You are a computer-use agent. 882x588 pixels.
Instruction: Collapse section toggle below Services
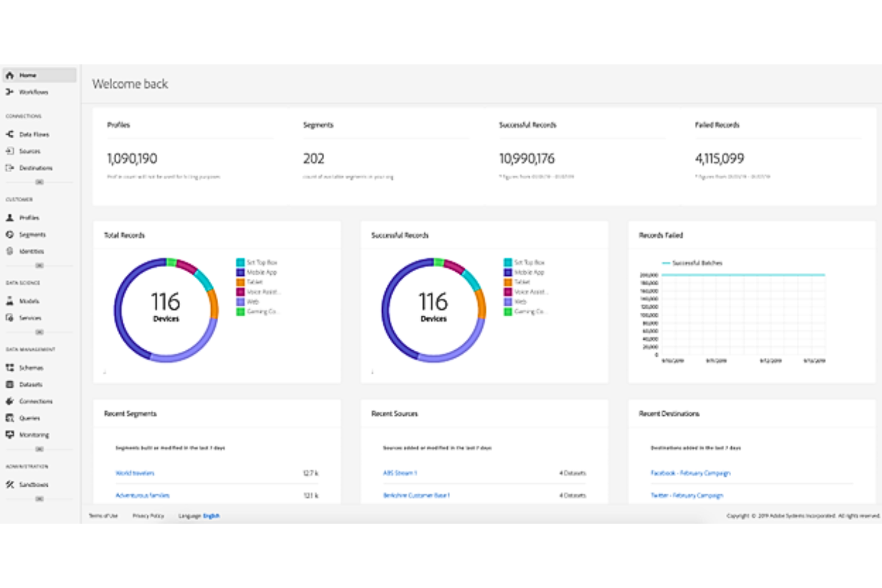pos(39,332)
